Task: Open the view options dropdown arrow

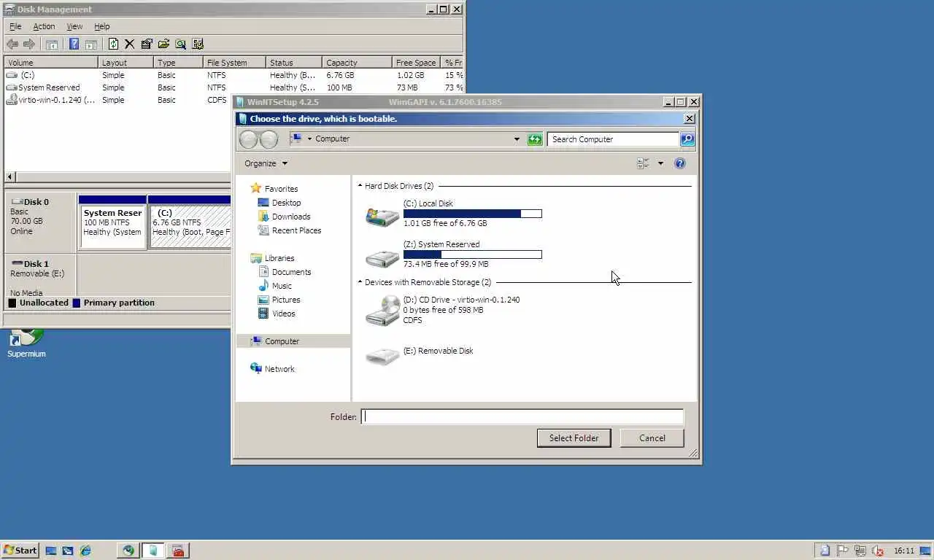Action: [x=660, y=163]
